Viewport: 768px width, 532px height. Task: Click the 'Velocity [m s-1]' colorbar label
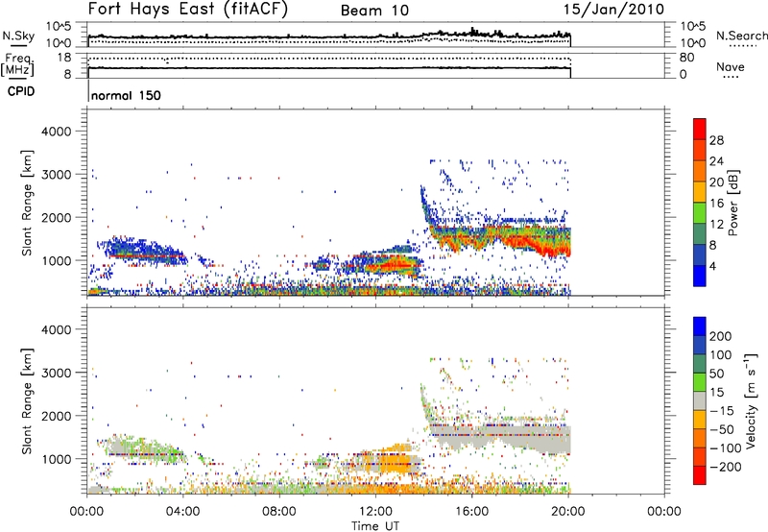[751, 400]
